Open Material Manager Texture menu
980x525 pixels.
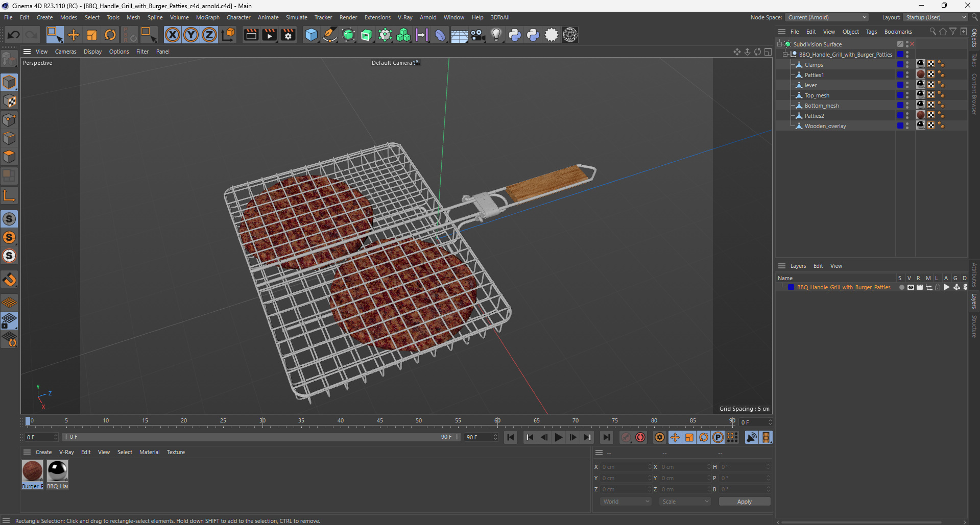coord(176,452)
